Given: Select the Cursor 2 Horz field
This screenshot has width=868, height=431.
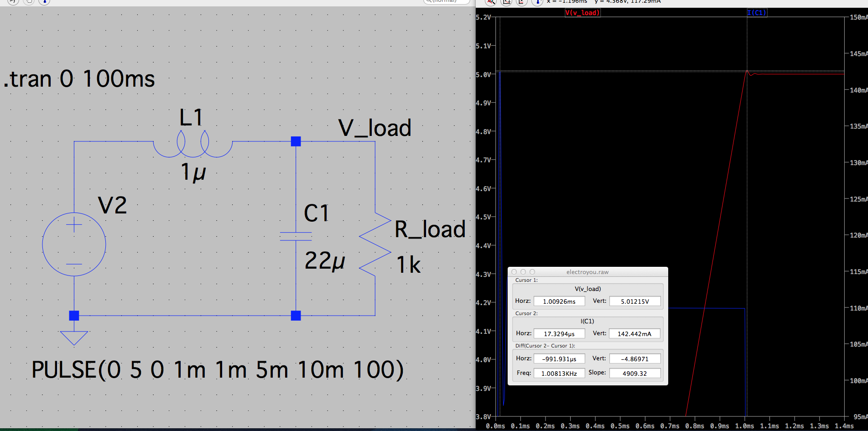Looking at the screenshot, I should click(x=559, y=334).
